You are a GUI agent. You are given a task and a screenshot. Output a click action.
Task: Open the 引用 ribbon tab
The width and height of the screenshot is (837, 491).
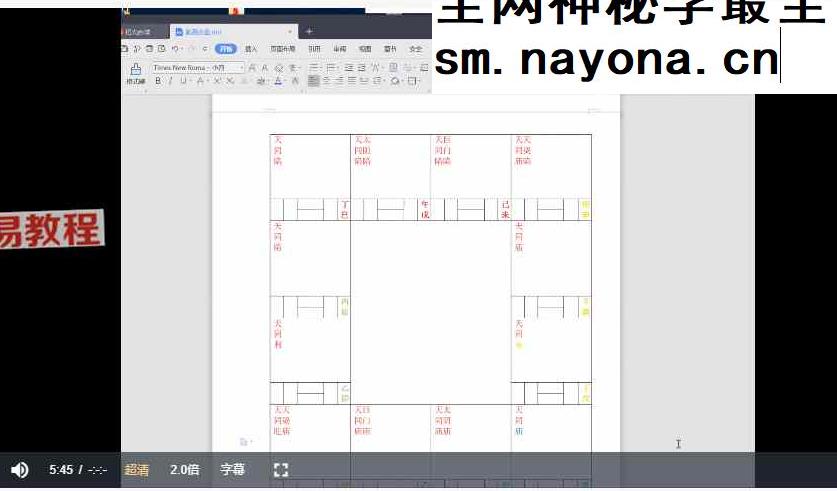(x=314, y=49)
